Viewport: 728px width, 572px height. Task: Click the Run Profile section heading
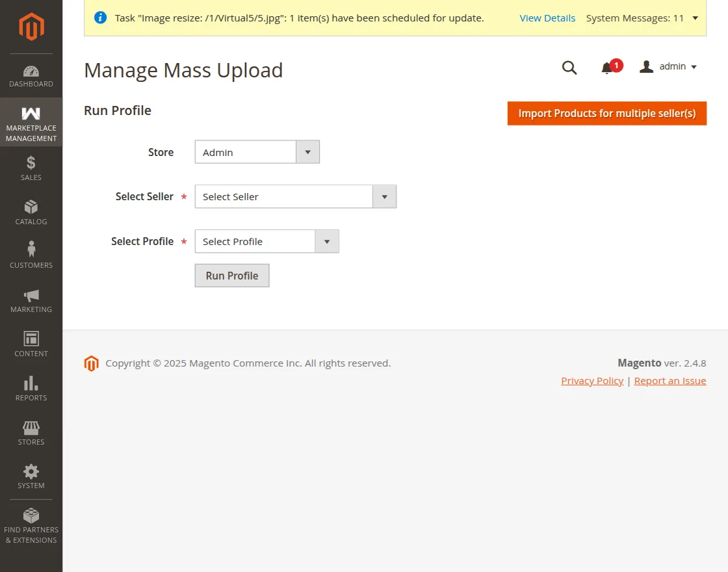(118, 110)
